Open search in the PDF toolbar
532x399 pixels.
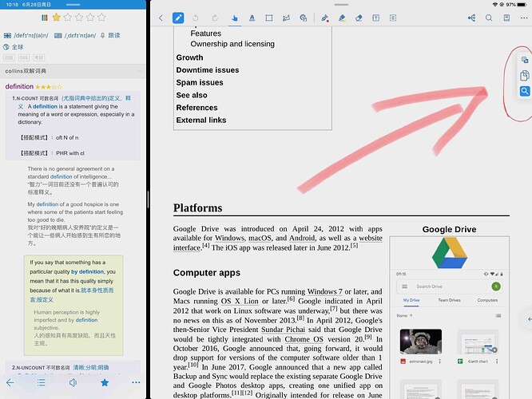click(489, 18)
